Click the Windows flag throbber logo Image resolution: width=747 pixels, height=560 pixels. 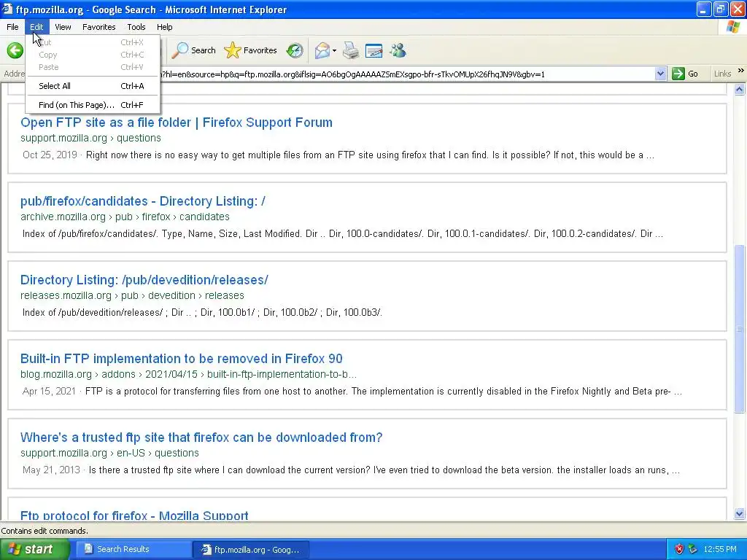[733, 27]
